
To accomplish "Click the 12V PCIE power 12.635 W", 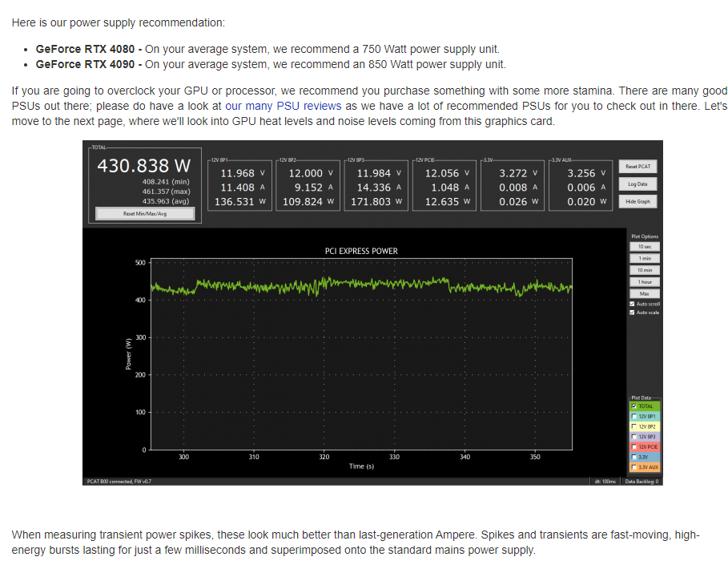I will 448,202.
